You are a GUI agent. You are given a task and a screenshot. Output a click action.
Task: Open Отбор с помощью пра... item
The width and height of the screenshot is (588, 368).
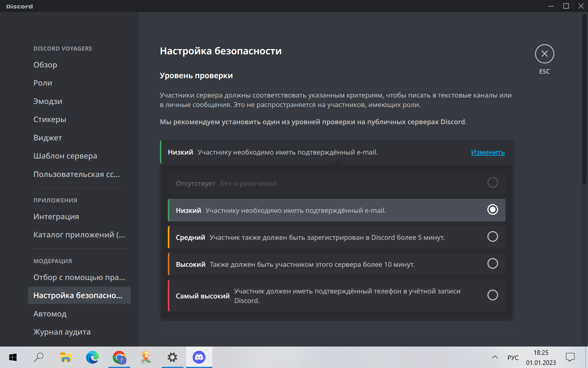tap(79, 277)
